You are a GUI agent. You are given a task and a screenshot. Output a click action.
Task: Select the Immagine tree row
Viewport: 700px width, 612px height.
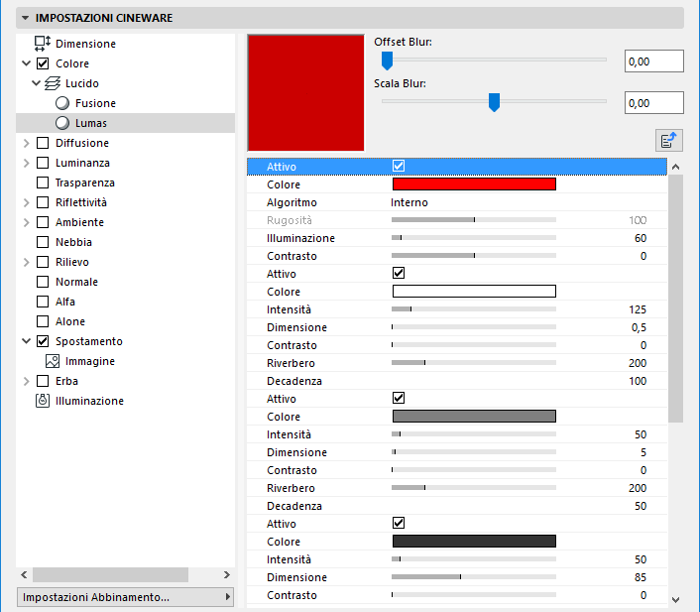coord(126,361)
